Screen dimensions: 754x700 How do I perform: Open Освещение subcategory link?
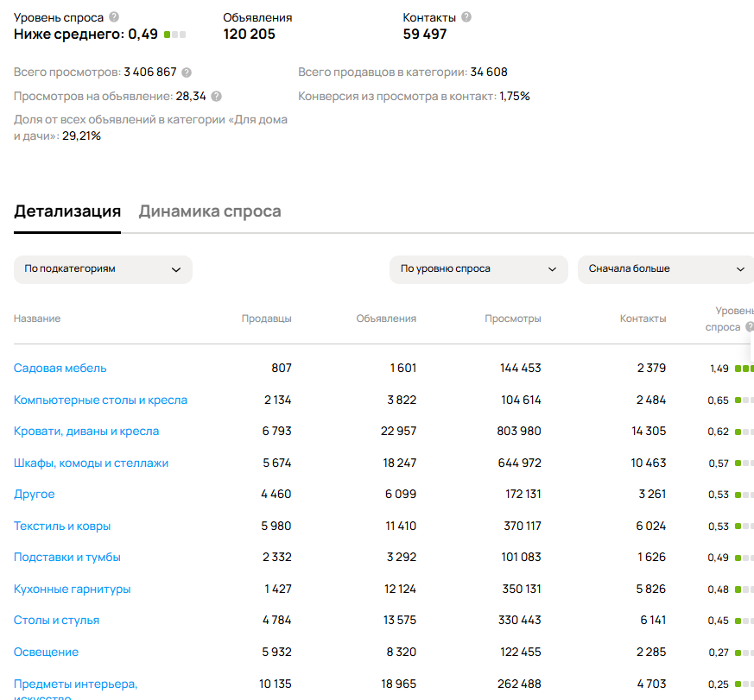[46, 652]
